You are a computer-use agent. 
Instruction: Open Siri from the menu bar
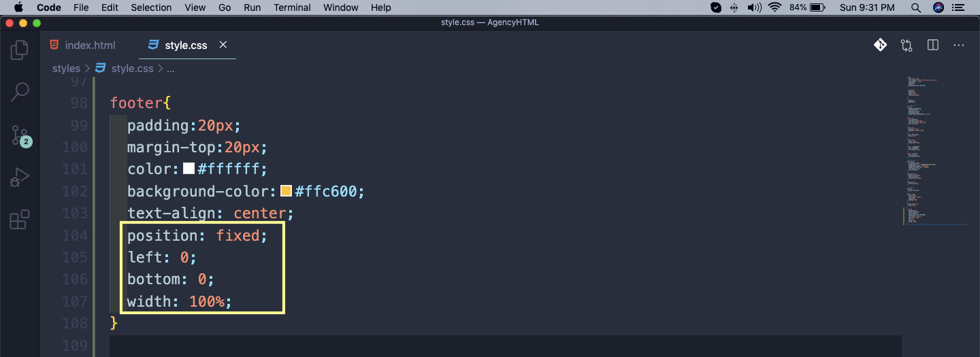click(x=939, y=7)
